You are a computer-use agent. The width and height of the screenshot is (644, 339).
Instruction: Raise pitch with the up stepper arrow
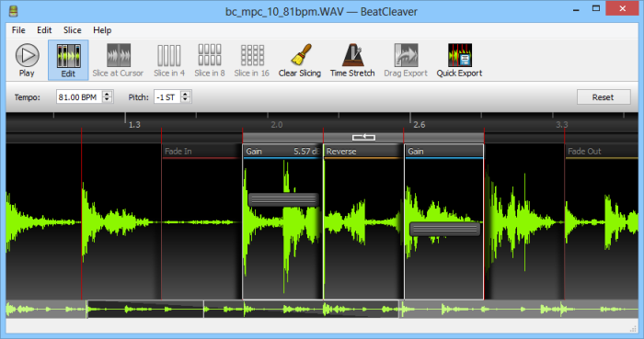(x=186, y=94)
